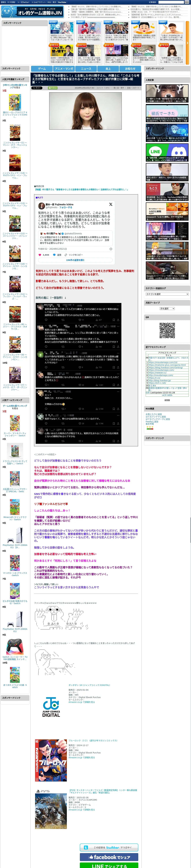Click the green Follow button under the title
This screenshot has height=868, width=191.
click(53, 88)
